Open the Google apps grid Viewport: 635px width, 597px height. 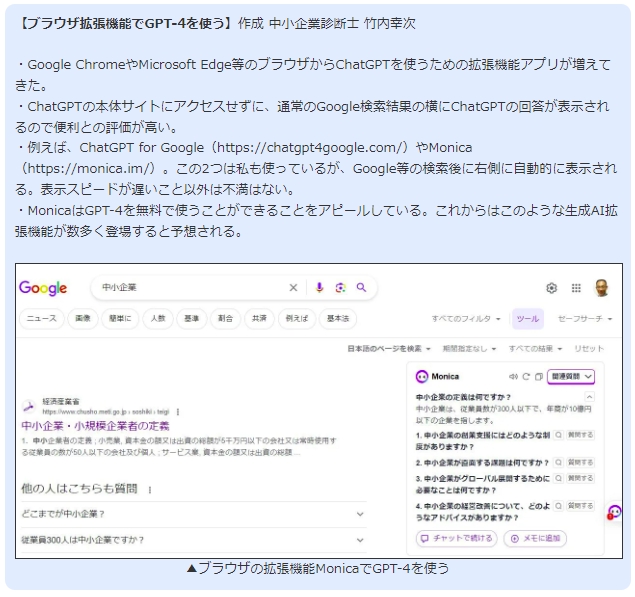click(x=576, y=288)
